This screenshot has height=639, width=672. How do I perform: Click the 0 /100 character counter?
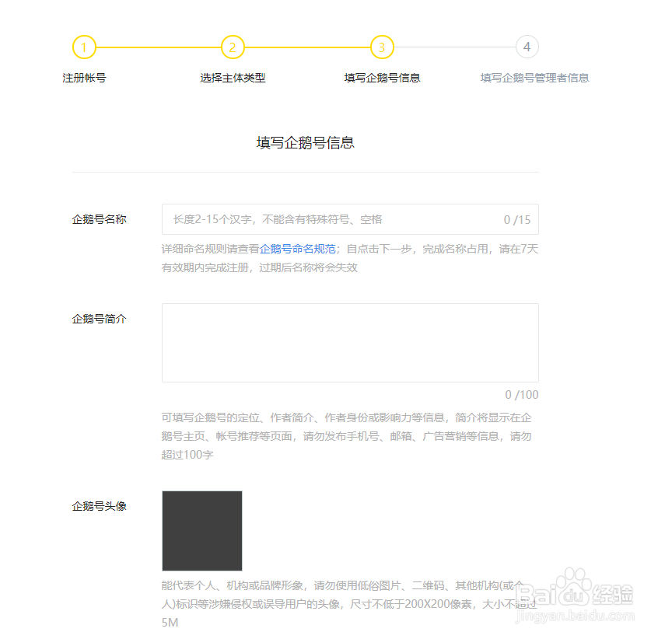(522, 394)
